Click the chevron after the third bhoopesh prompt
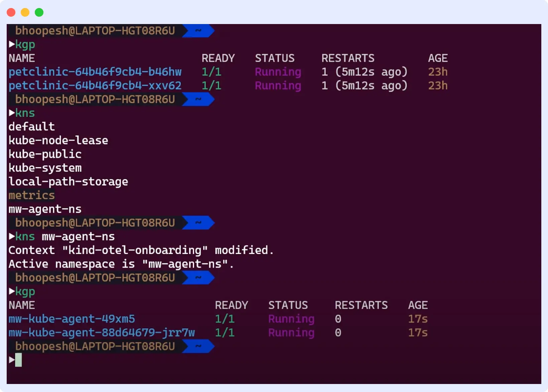Screen dimensions: 548x392 (198, 222)
